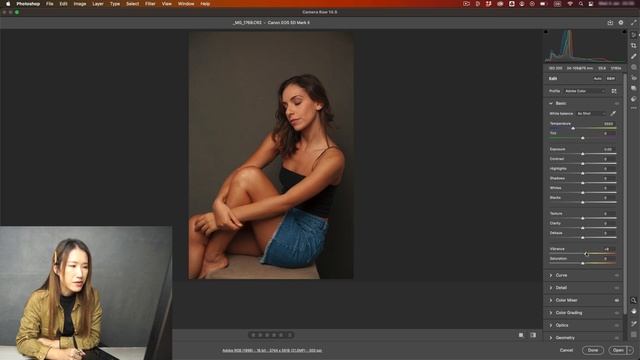
Task: Click the Temperature slider handle
Action: [573, 129]
